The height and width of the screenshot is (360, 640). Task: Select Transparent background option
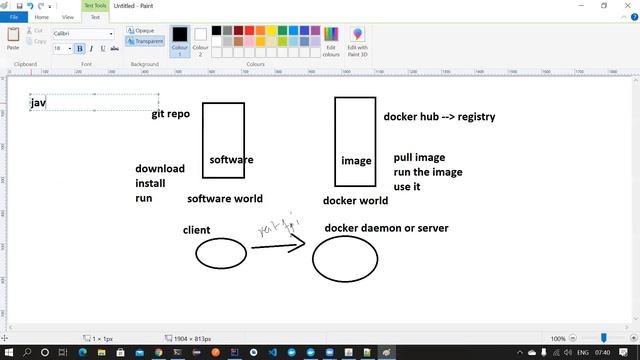pyautogui.click(x=145, y=41)
